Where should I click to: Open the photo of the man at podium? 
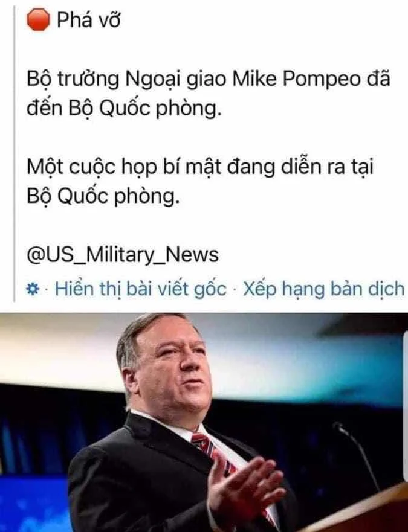pyautogui.click(x=204, y=422)
